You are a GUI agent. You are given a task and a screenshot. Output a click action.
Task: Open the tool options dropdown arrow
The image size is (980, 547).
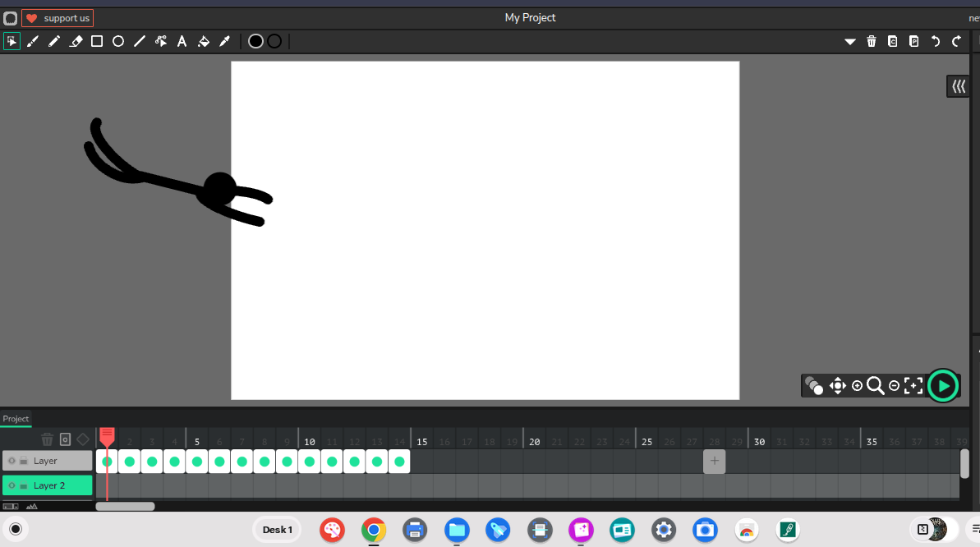[x=850, y=41]
